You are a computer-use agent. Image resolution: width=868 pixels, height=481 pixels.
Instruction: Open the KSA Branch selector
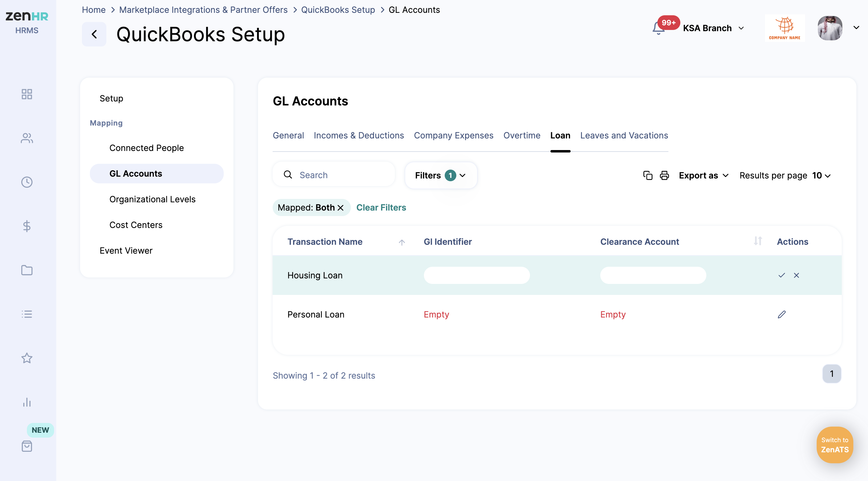[713, 28]
